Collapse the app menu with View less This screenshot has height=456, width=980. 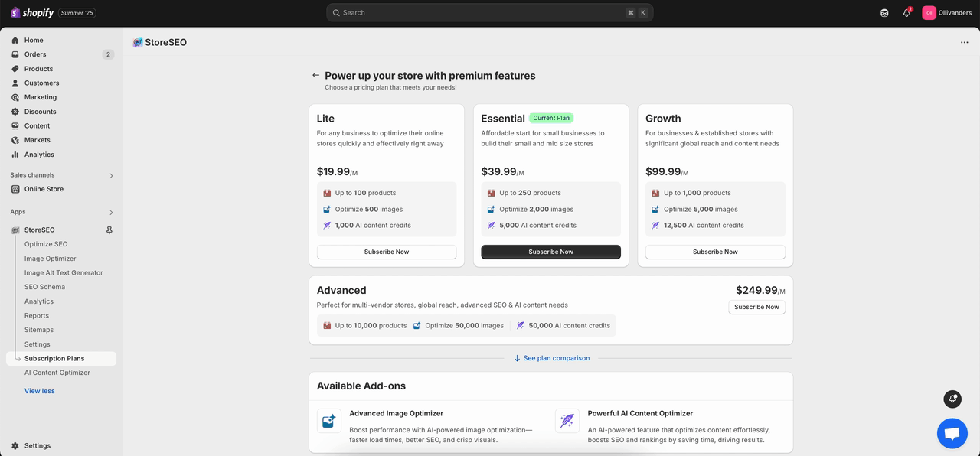tap(40, 391)
